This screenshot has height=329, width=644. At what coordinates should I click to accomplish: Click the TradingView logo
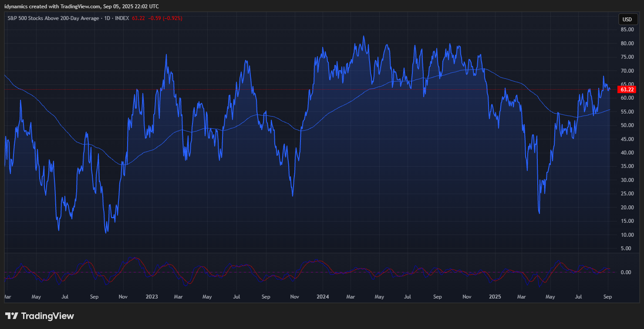click(x=40, y=316)
